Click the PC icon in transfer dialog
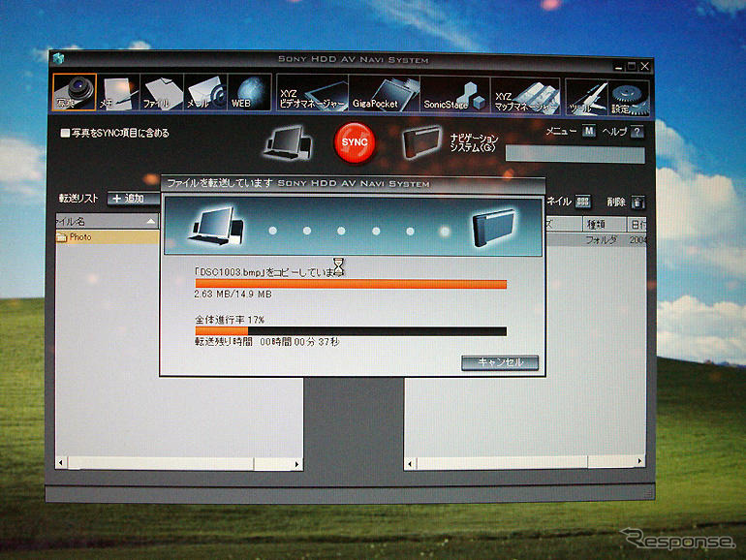 tap(217, 226)
